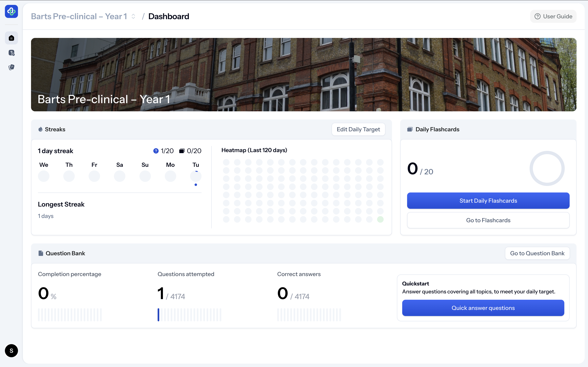Click the flashcard icon beside 0/20

182,151
